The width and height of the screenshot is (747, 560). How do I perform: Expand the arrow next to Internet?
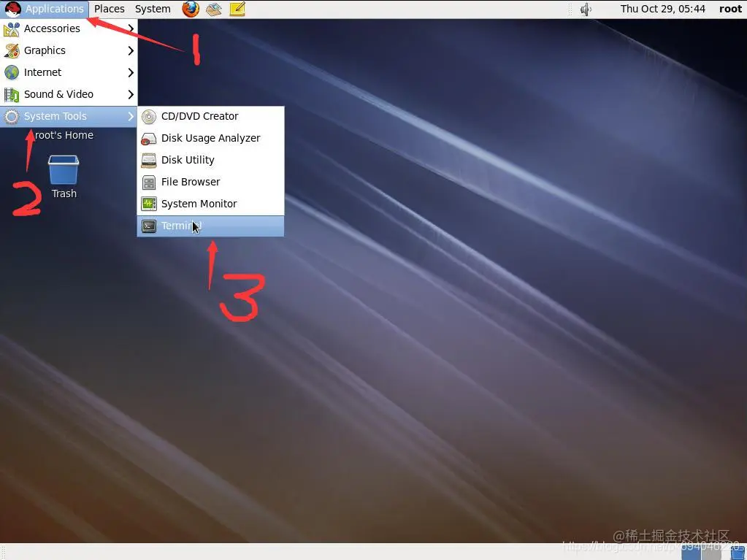coord(131,72)
